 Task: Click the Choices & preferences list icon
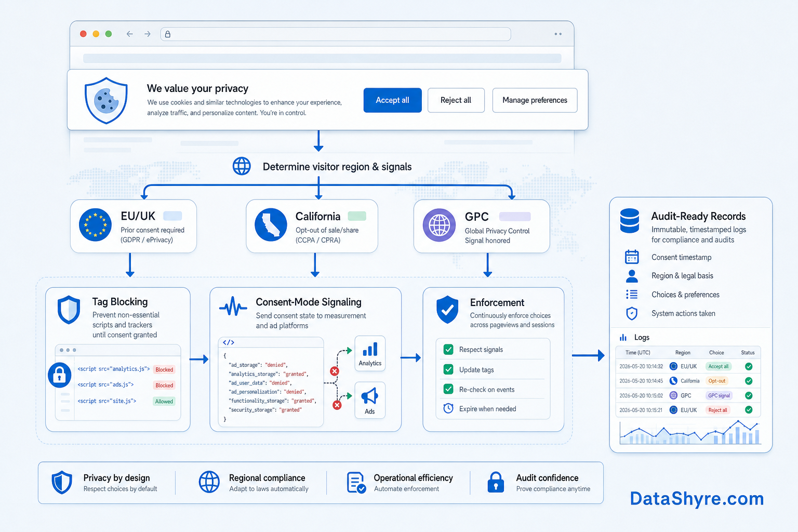coord(632,295)
